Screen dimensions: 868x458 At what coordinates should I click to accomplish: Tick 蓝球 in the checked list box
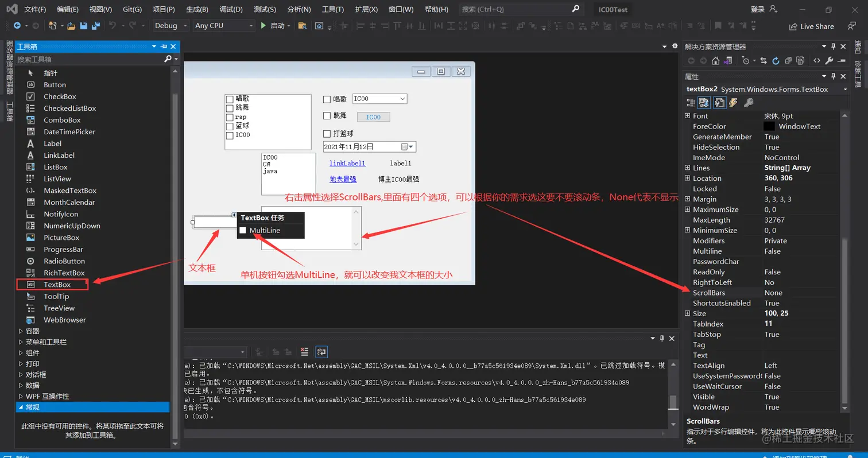[x=230, y=126]
